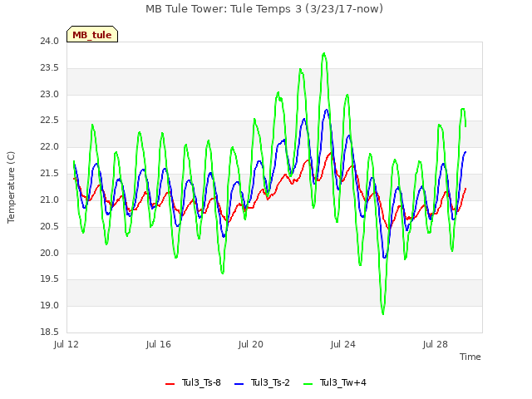Click the 20.0 y-axis tick label
This screenshot has height=399, width=532.
[x=50, y=253]
